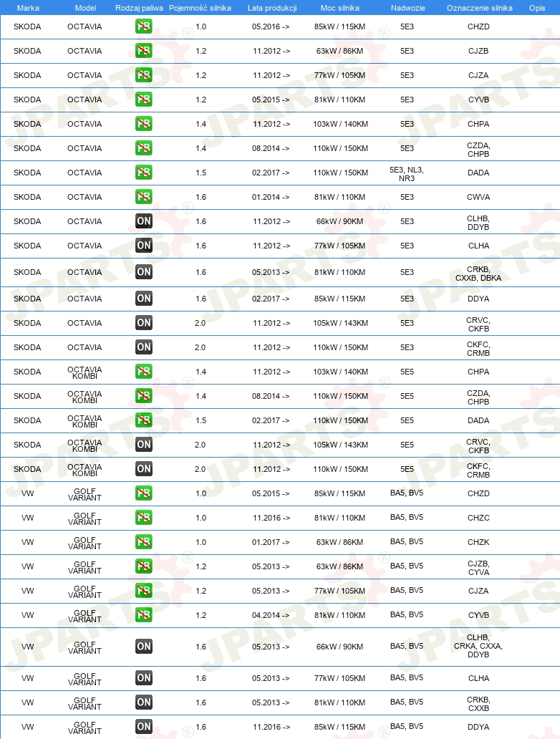Click the Oznaczenie silnika column header
This screenshot has width=560, height=739.
tap(479, 8)
